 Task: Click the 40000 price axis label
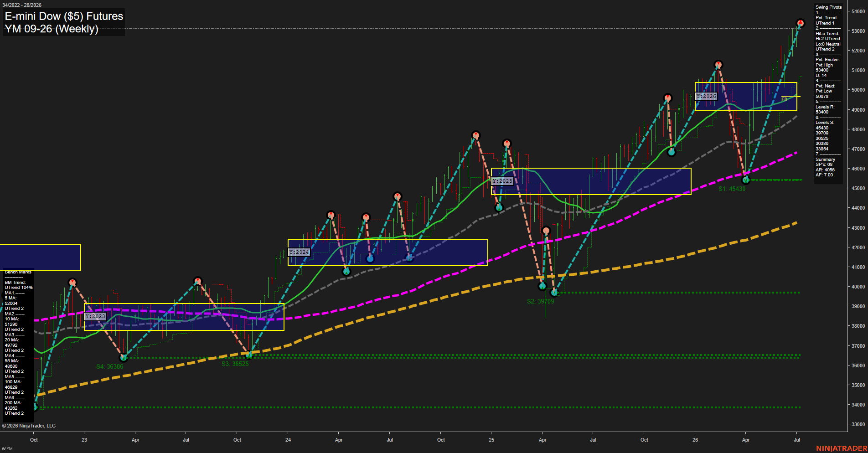[858, 287]
